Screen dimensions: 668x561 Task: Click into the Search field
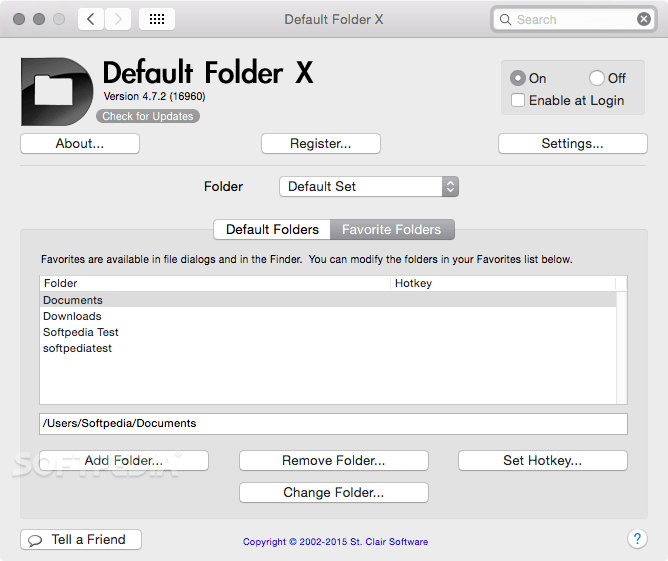[573, 20]
